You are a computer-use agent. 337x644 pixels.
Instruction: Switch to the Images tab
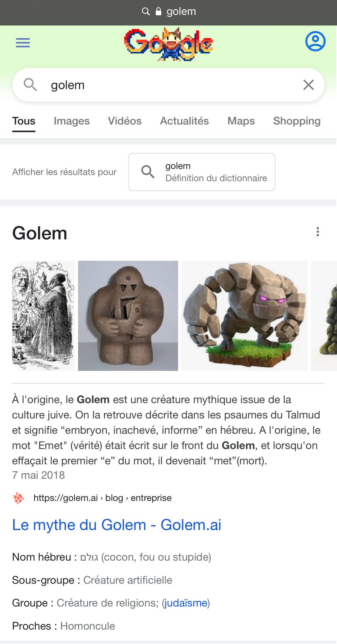coord(72,121)
